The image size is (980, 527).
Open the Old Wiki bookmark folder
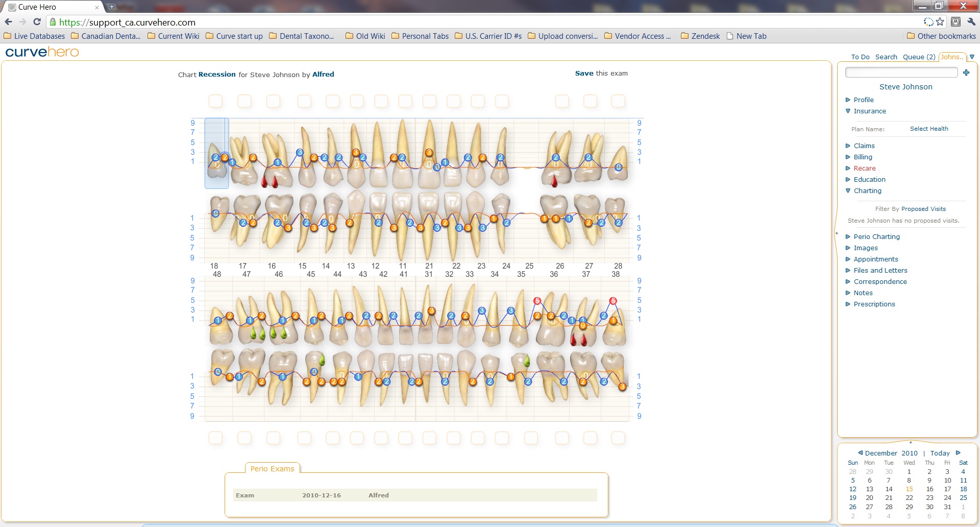tap(365, 36)
